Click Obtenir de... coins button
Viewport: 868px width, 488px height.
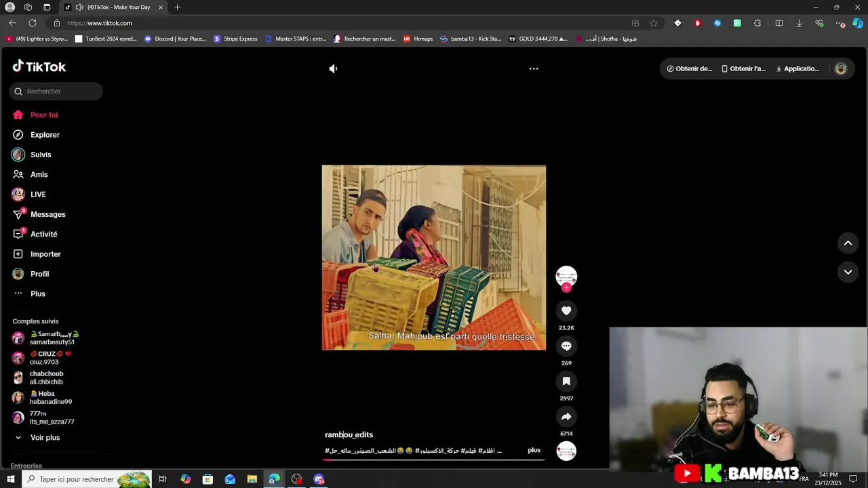pyautogui.click(x=690, y=68)
